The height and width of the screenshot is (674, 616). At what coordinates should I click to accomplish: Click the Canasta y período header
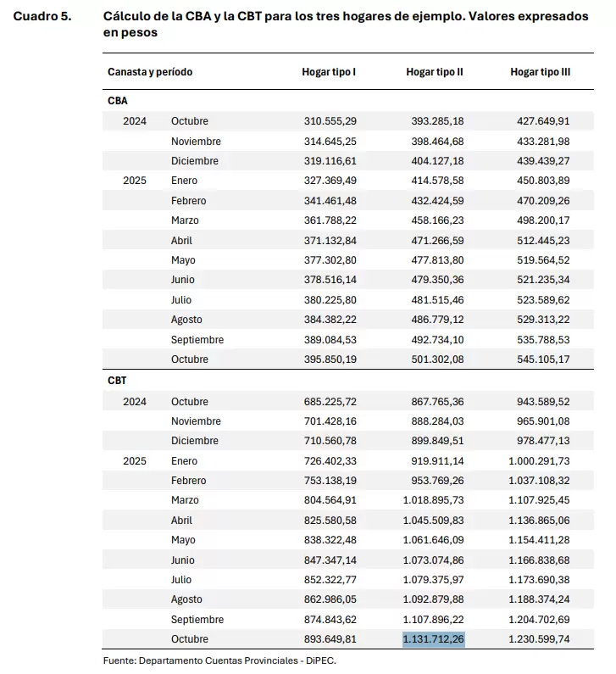click(150, 72)
